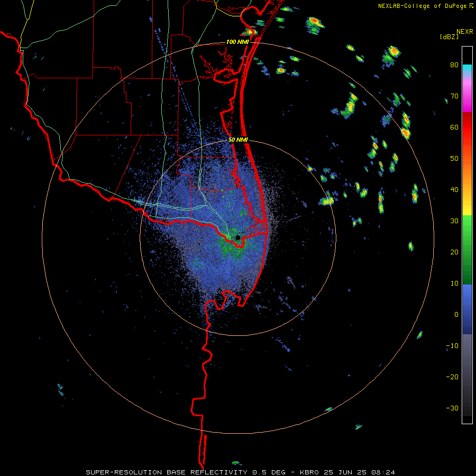476x476 pixels.
Task: Pick the cyan top band of the color bar
Action: click(x=467, y=69)
